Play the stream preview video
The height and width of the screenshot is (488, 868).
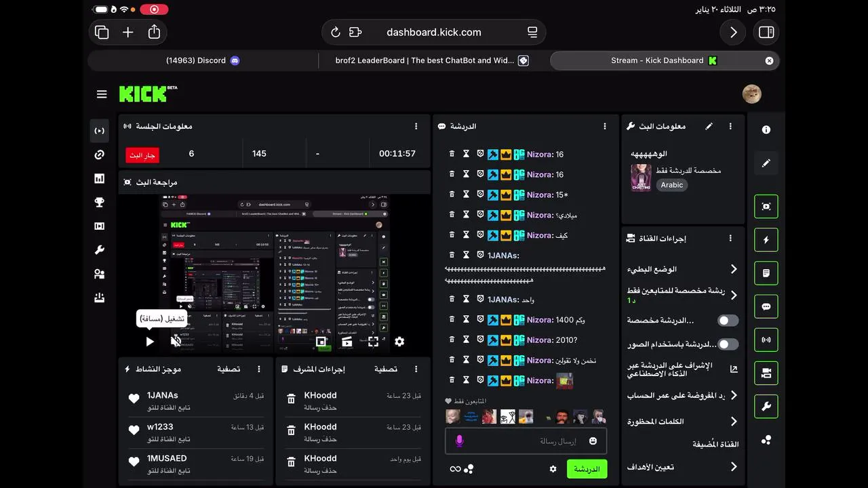click(x=150, y=342)
